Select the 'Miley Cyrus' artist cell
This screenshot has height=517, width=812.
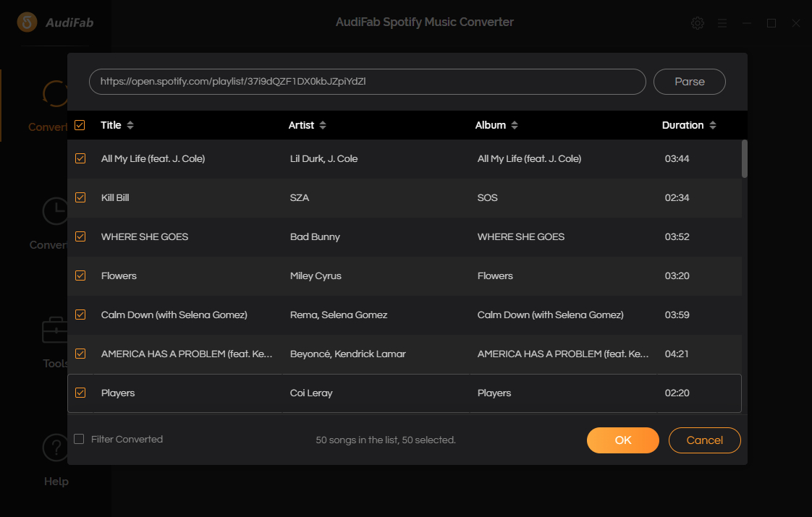click(x=316, y=275)
